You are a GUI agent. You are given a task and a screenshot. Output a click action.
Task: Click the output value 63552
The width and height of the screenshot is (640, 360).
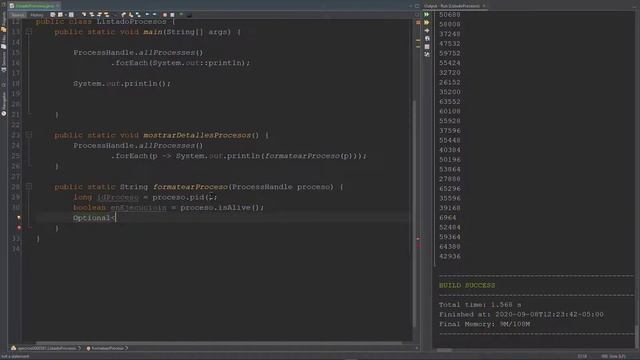point(450,102)
